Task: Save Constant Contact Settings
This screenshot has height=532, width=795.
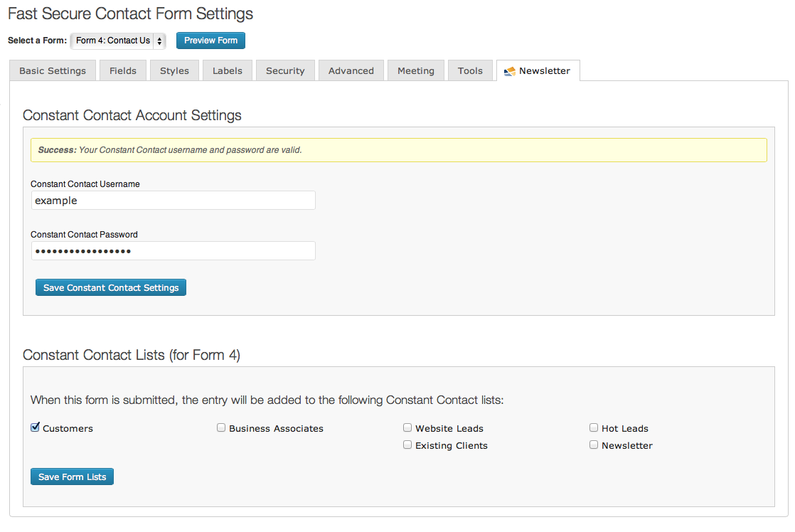Action: (x=111, y=287)
